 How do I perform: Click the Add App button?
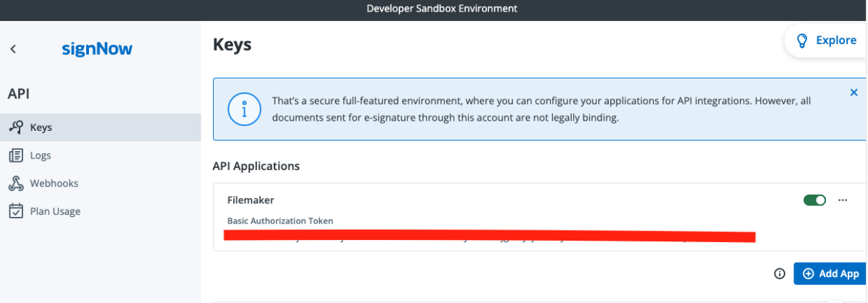coord(831,274)
